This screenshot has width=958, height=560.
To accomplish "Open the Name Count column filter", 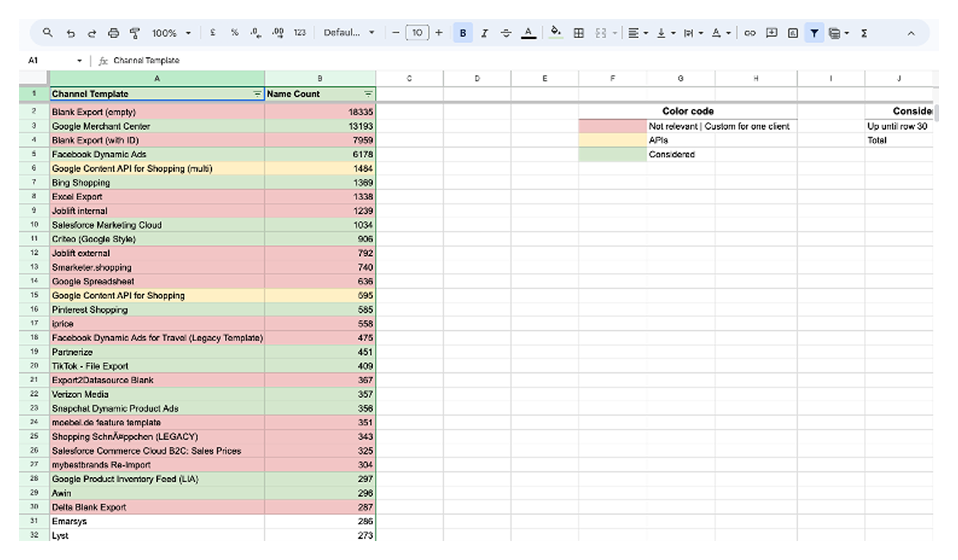I will [x=368, y=94].
